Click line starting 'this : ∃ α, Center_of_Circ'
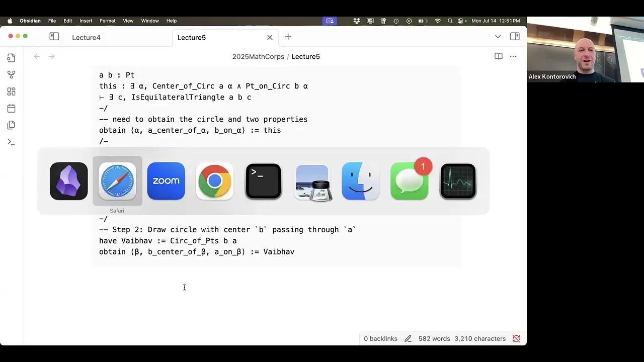The image size is (644, 362). [203, 86]
